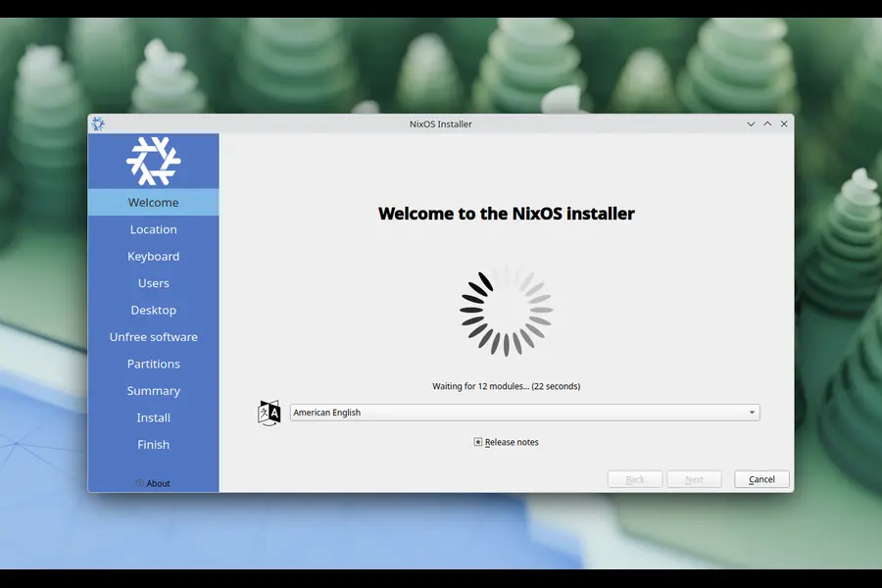Click the language translation icon

(269, 413)
